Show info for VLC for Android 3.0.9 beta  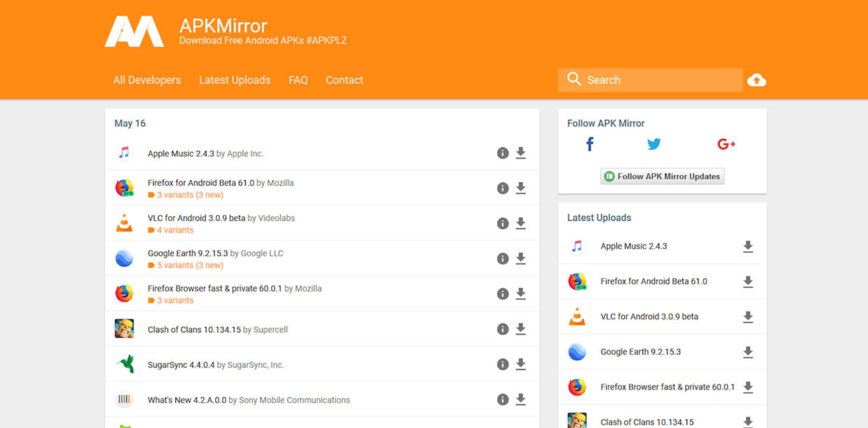tap(503, 223)
